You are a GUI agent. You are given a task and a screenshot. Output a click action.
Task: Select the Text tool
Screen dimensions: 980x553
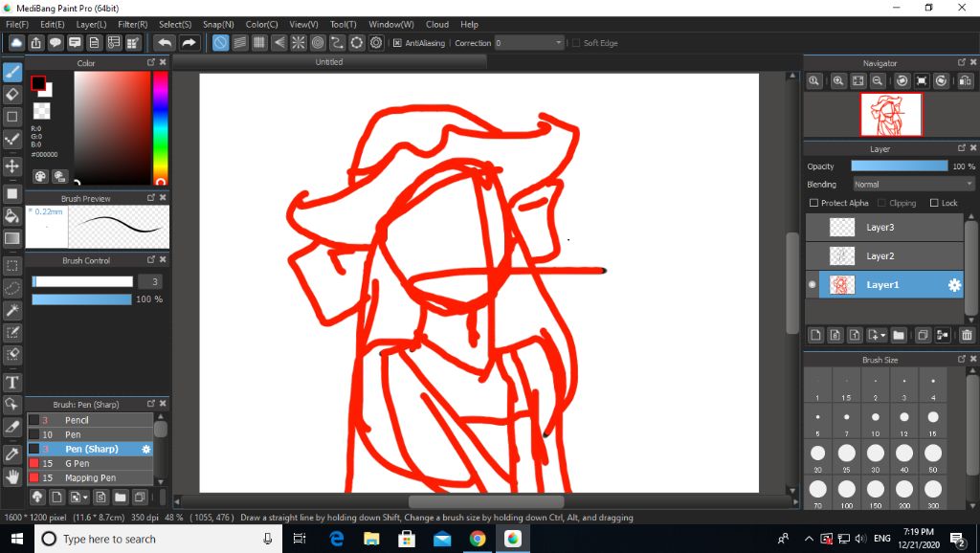(x=11, y=382)
